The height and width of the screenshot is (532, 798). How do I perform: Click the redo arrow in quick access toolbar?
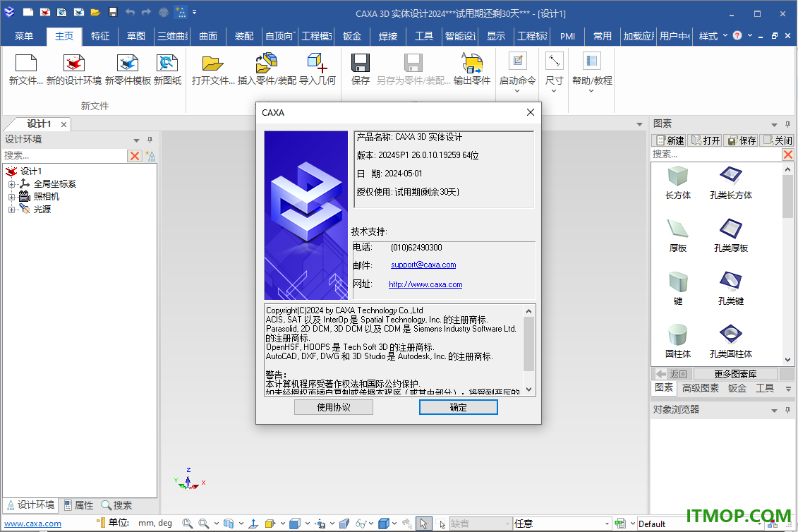tap(147, 12)
